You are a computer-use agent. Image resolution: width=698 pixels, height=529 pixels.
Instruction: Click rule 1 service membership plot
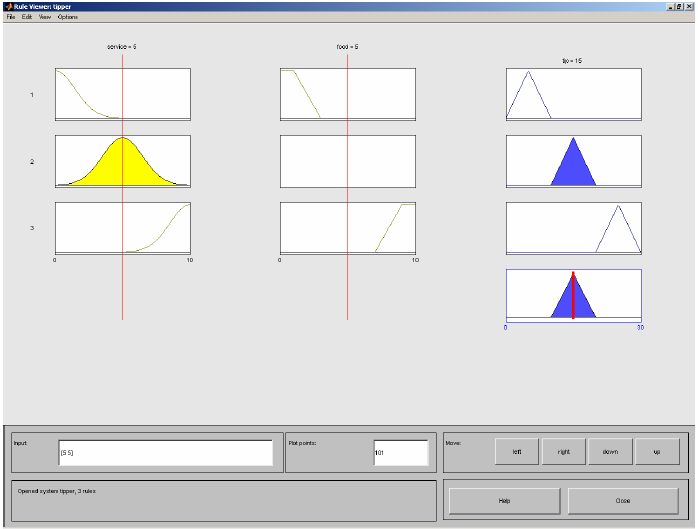123,94
